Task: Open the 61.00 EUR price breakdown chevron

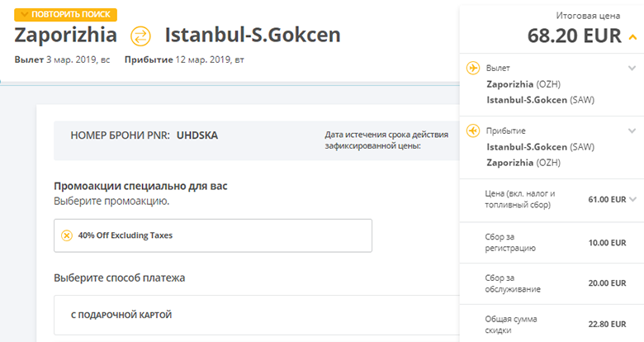Action: point(632,199)
